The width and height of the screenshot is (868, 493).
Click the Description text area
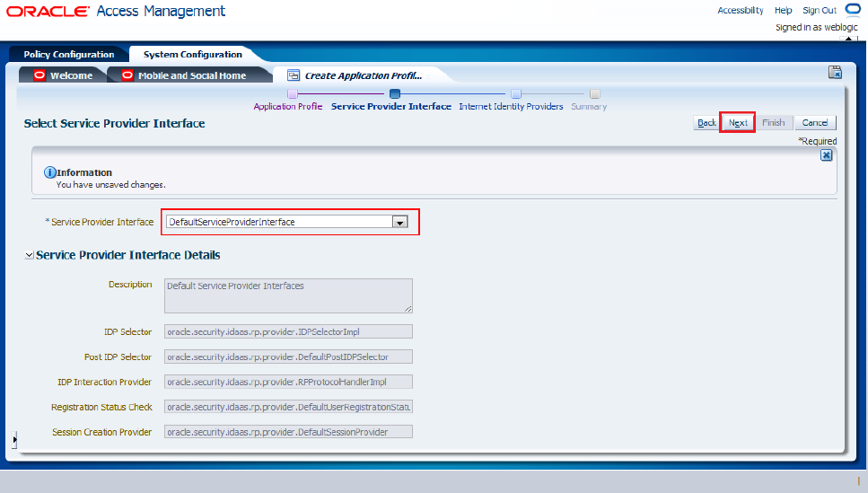288,295
